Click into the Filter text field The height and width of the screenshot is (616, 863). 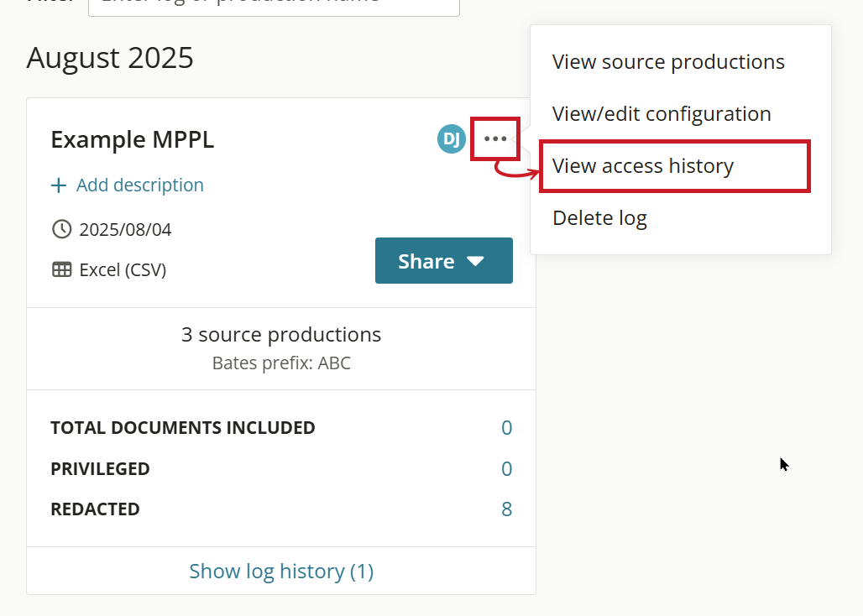tap(274, 5)
